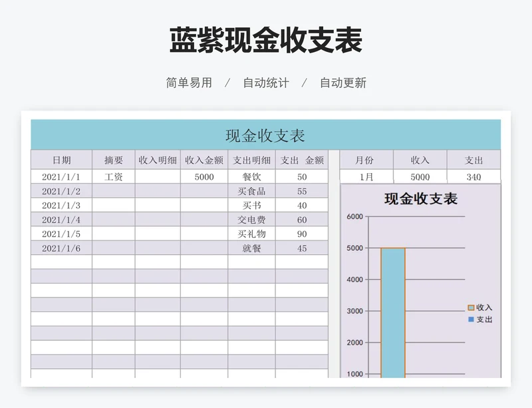Select the 收入明细 column header
This screenshot has width=532, height=408.
pyautogui.click(x=158, y=160)
